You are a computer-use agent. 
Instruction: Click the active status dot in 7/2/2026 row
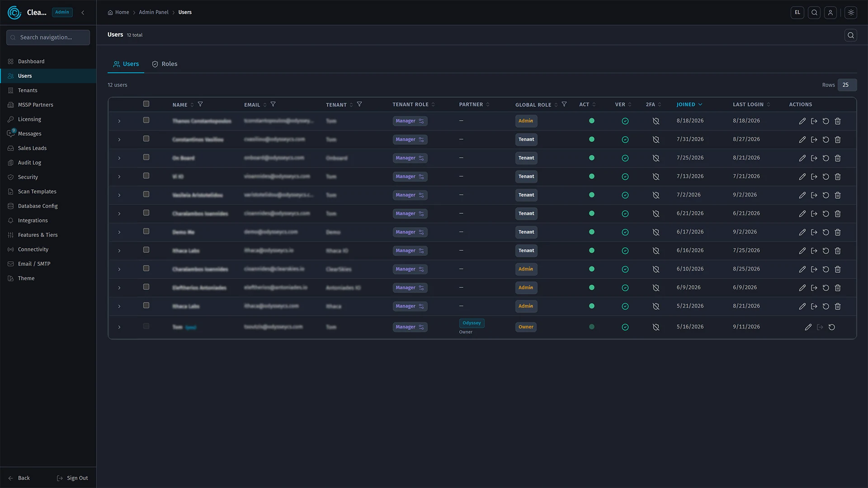click(591, 195)
